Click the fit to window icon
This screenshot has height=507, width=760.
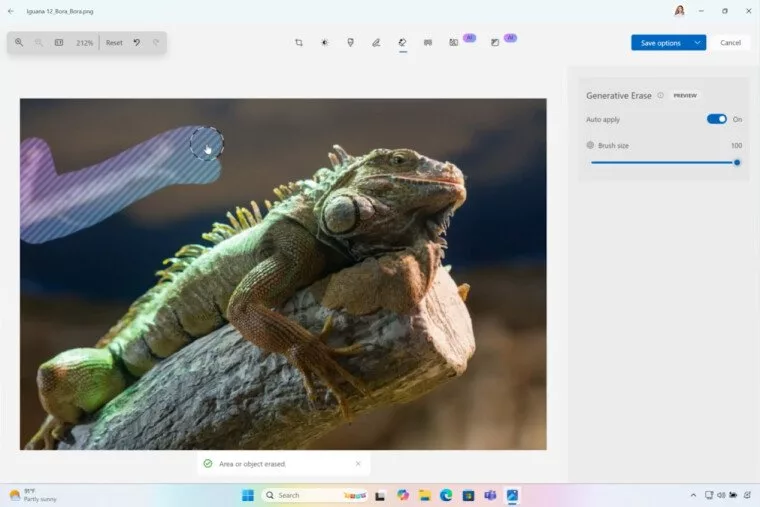tap(59, 43)
